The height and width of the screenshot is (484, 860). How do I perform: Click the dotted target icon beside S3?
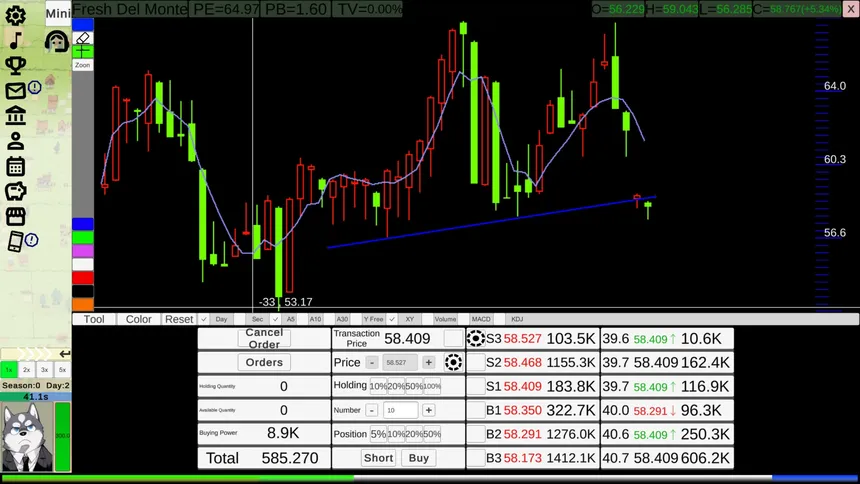476,339
